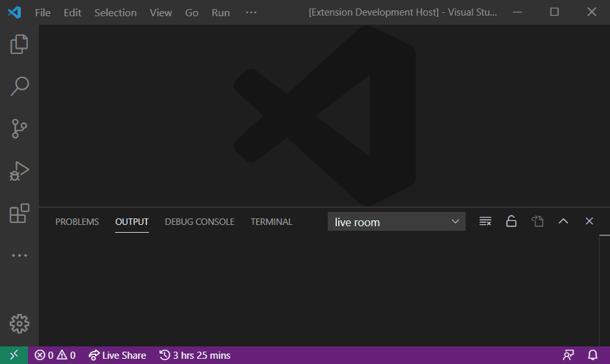The height and width of the screenshot is (364, 610).
Task: Open the live room output channel dropdown
Action: (x=397, y=222)
